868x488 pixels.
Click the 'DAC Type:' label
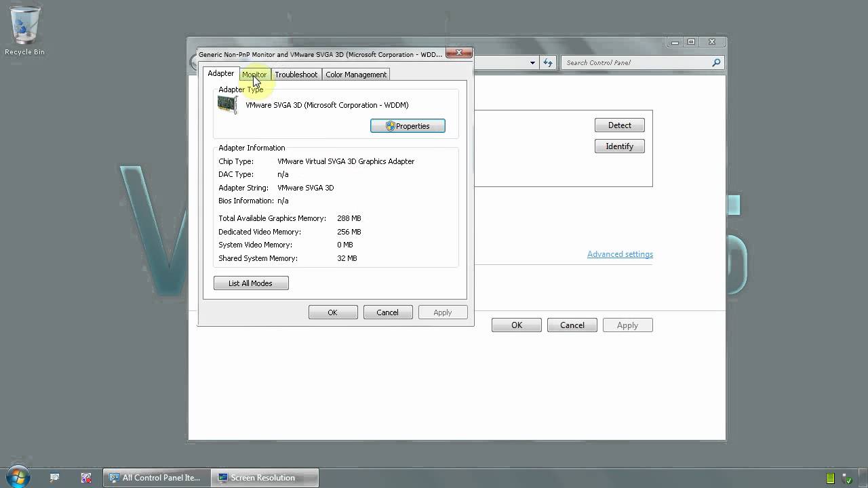tap(236, 174)
